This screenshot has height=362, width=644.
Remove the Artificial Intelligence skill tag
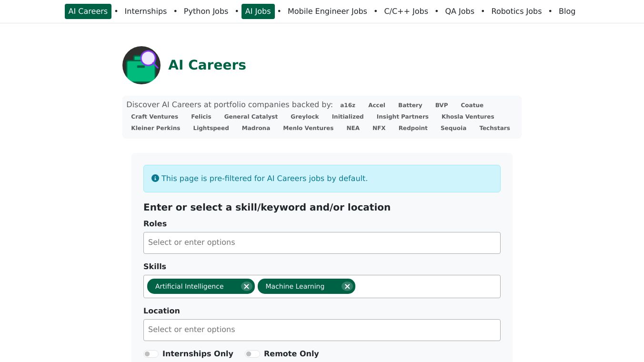point(246,286)
